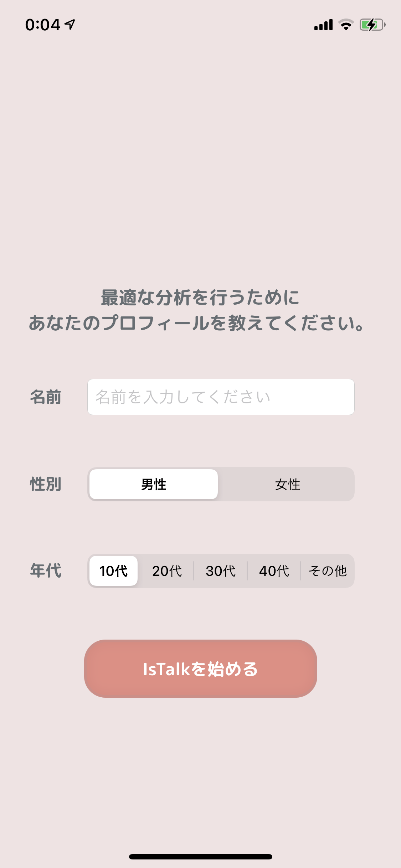Image resolution: width=401 pixels, height=868 pixels.
Task: Switch age group to 20代
Action: tap(167, 571)
